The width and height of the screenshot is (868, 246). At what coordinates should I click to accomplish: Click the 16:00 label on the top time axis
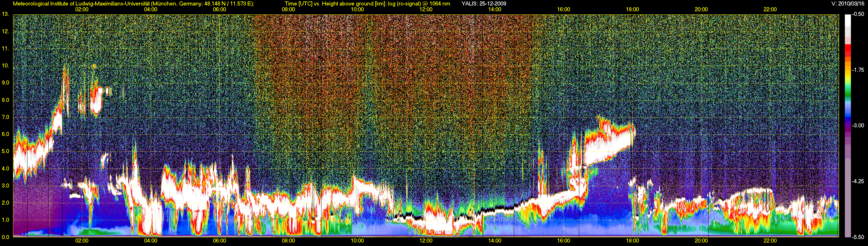click(564, 10)
